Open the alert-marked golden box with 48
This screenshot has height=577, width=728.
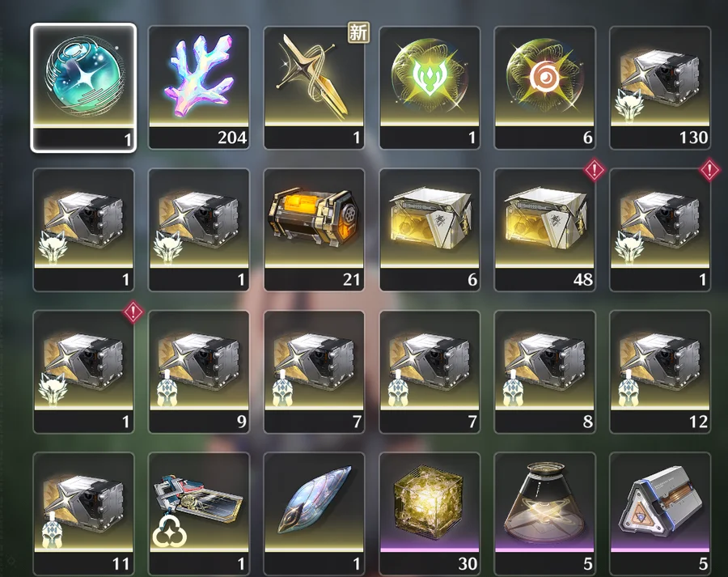click(x=544, y=230)
